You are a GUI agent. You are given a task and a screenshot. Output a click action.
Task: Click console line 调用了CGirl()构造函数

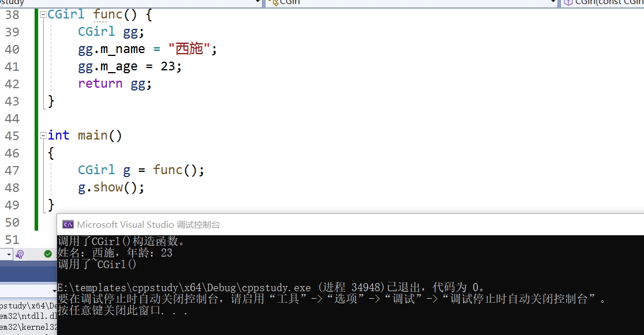click(x=121, y=242)
